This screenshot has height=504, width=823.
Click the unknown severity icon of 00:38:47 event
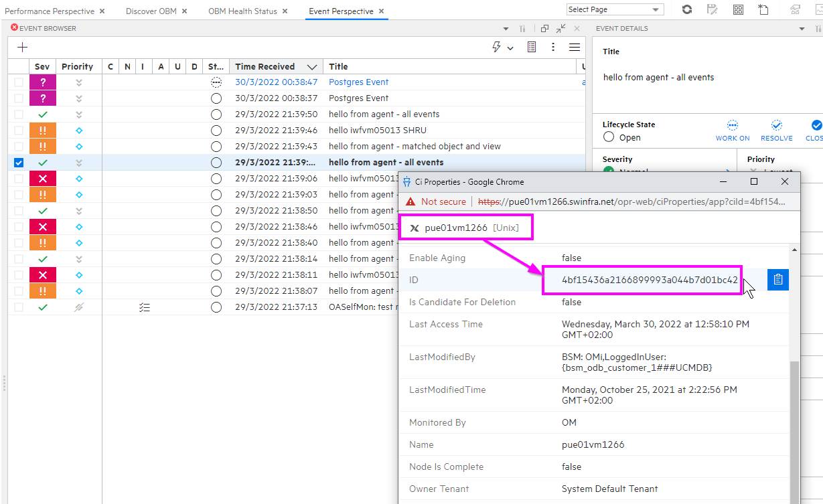point(43,82)
